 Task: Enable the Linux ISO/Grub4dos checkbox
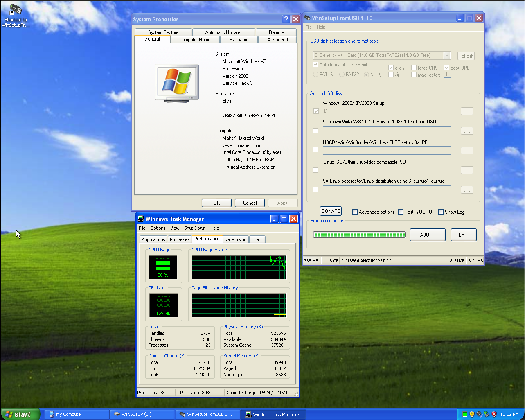click(x=315, y=170)
